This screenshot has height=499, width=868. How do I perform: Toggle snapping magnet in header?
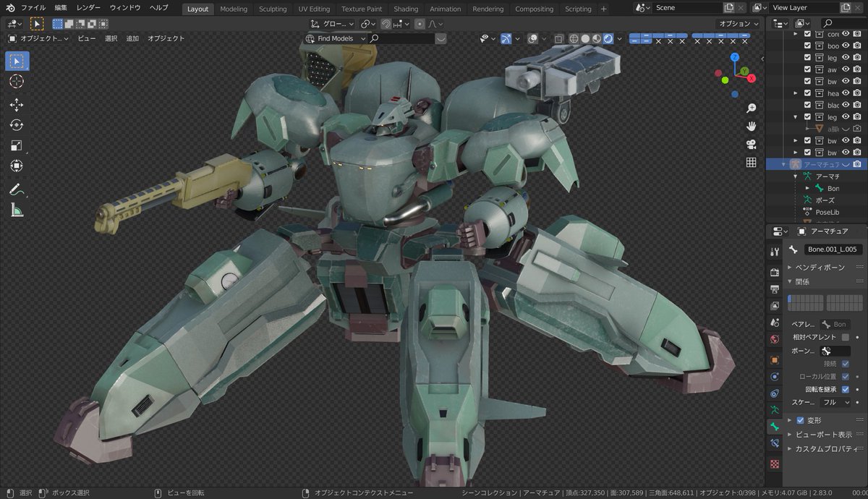386,23
